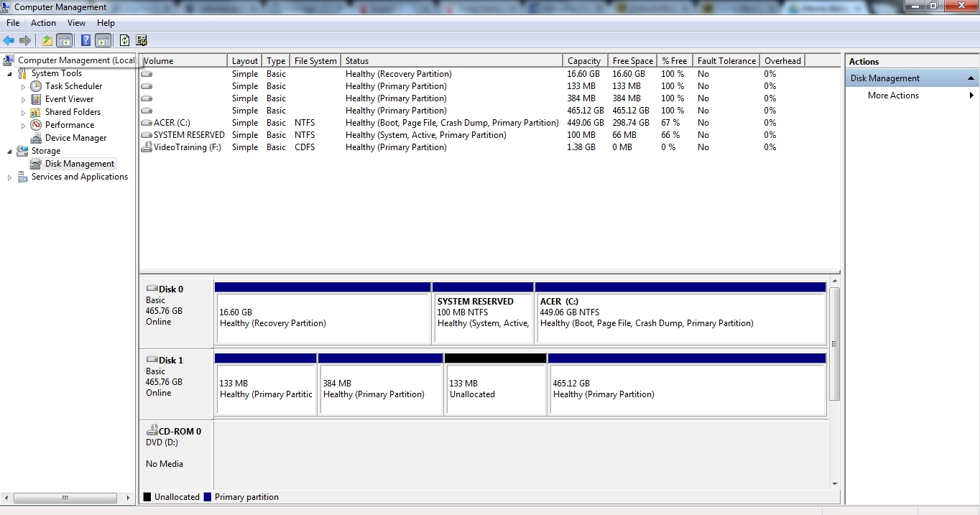980x515 pixels.
Task: Click the Event Viewer icon in tree
Action: coord(36,99)
